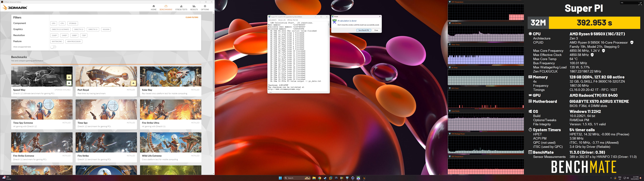This screenshot has height=181, width=644.
Task: Toggle the 1440P resolution filter
Action: click(x=64, y=35)
